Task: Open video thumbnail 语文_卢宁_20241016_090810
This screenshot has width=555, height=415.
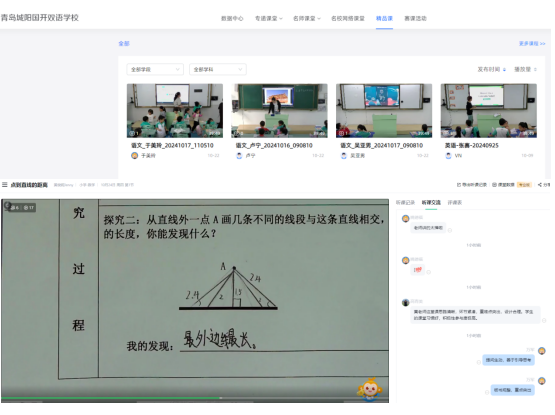Action: 279,110
